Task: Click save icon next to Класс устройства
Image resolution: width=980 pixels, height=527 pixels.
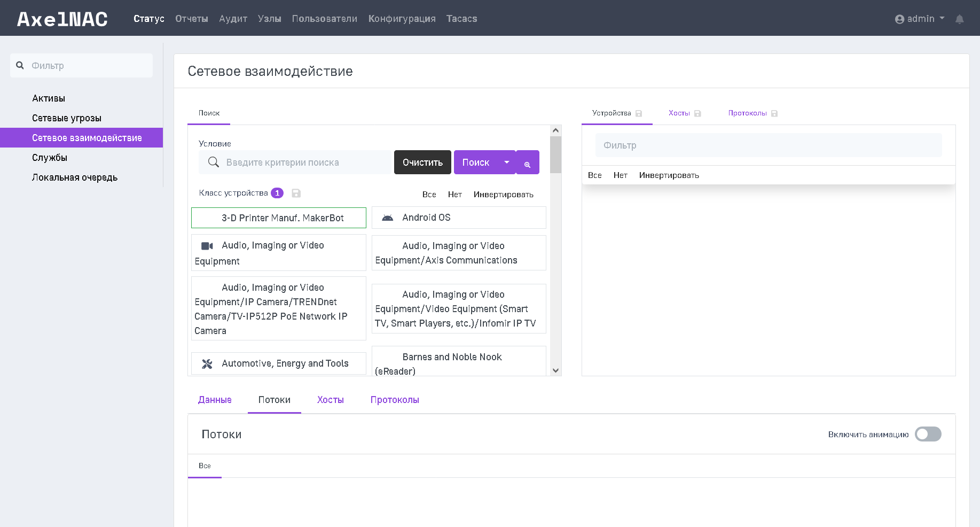Action: [x=296, y=193]
